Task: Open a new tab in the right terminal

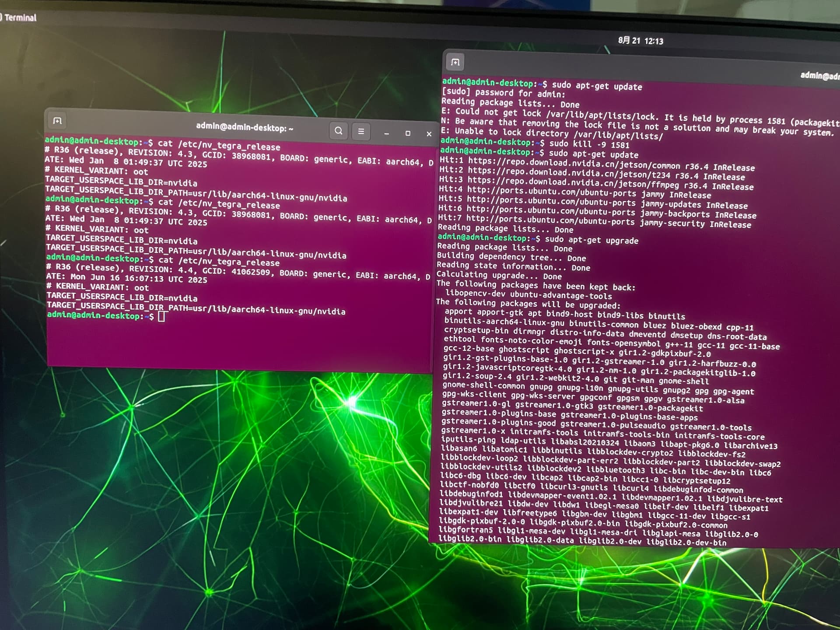Action: coord(455,62)
